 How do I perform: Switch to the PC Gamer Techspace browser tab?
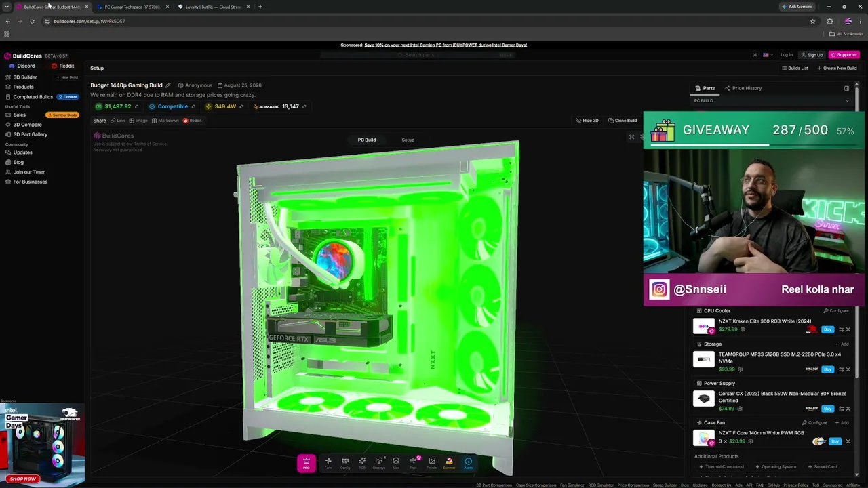click(132, 7)
